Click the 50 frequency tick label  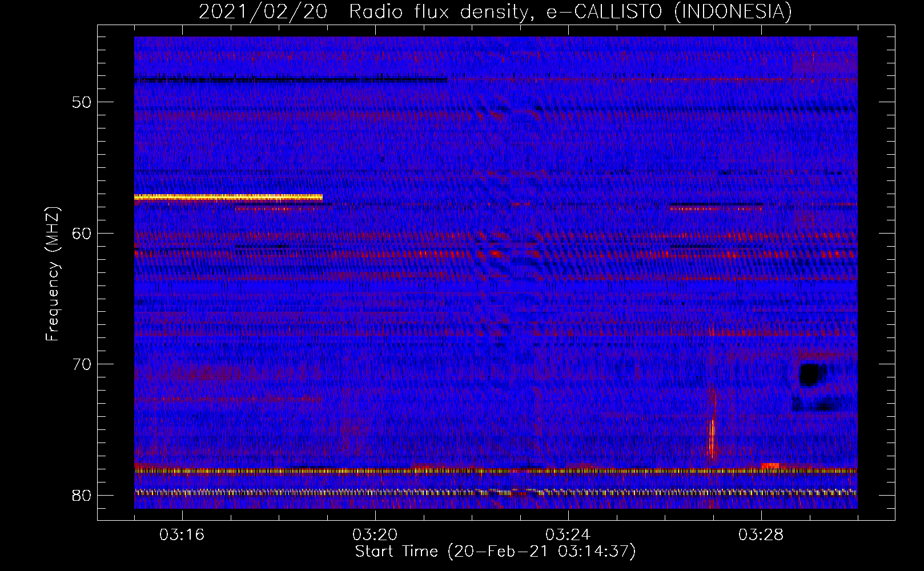pyautogui.click(x=82, y=102)
